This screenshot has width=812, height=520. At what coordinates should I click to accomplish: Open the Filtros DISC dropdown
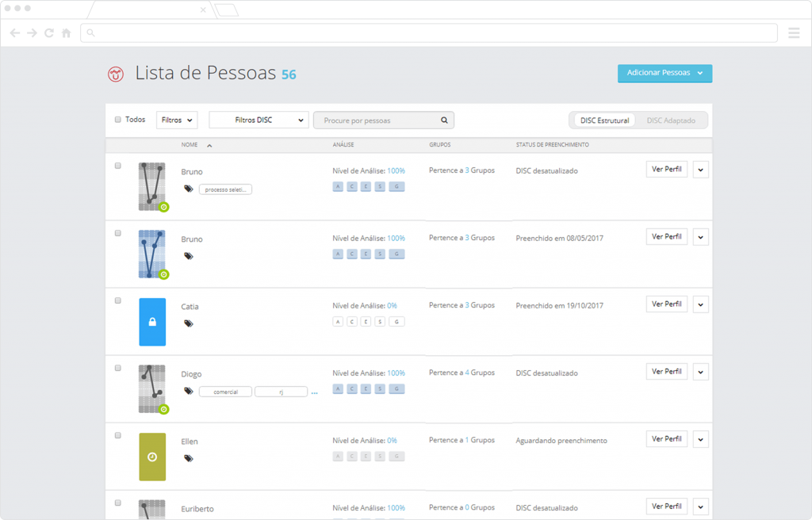click(259, 120)
